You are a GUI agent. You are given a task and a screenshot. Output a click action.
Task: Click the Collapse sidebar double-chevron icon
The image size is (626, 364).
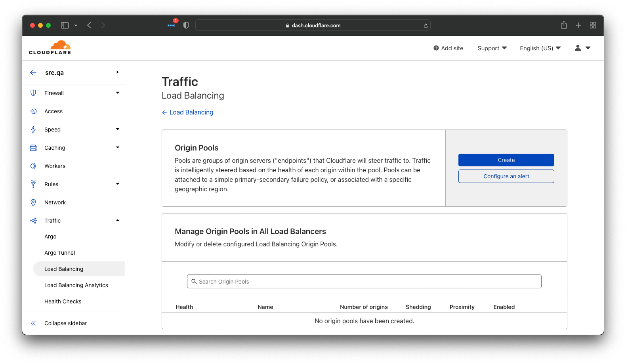33,323
